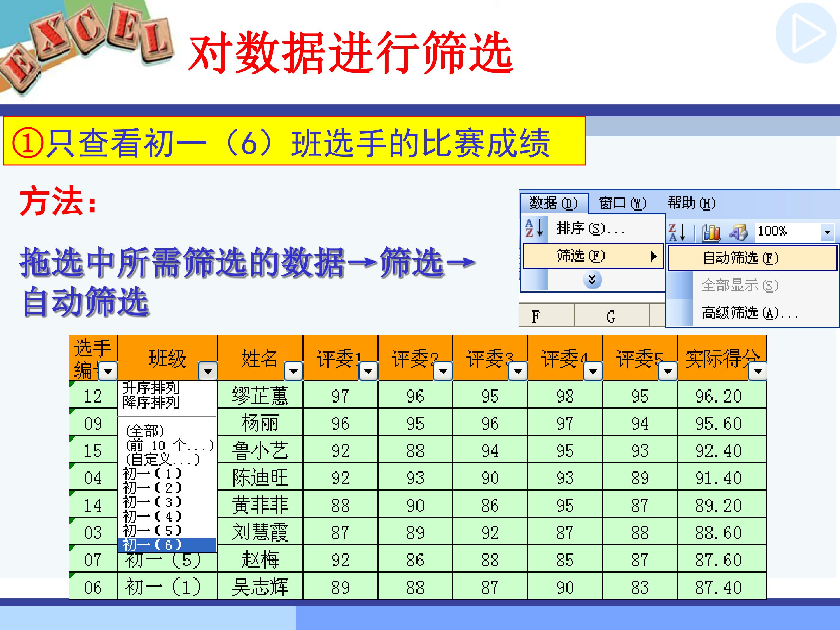Open the 数据(D) menu
Image resolution: width=840 pixels, height=630 pixels.
coord(554,204)
